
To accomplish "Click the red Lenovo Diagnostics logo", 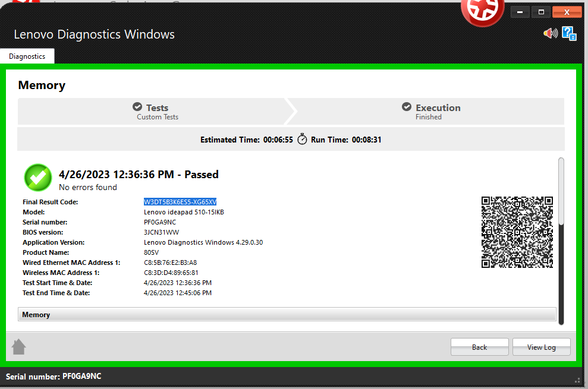I will (x=482, y=11).
